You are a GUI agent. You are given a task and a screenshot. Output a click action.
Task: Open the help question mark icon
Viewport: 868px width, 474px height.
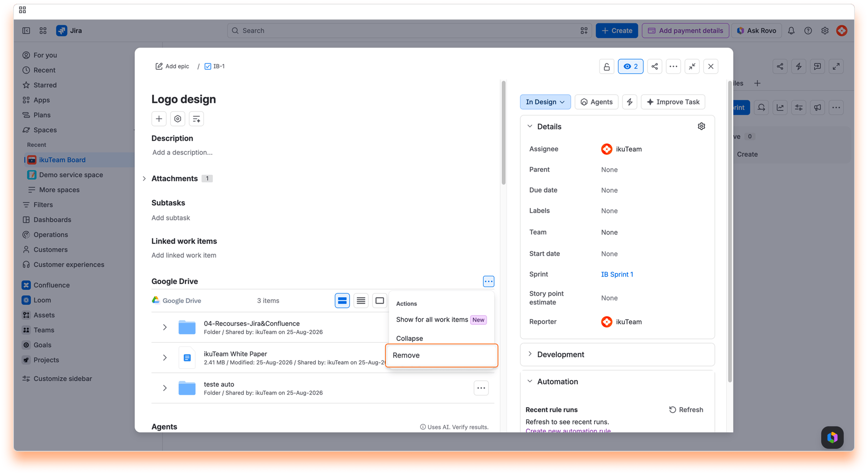pyautogui.click(x=808, y=30)
